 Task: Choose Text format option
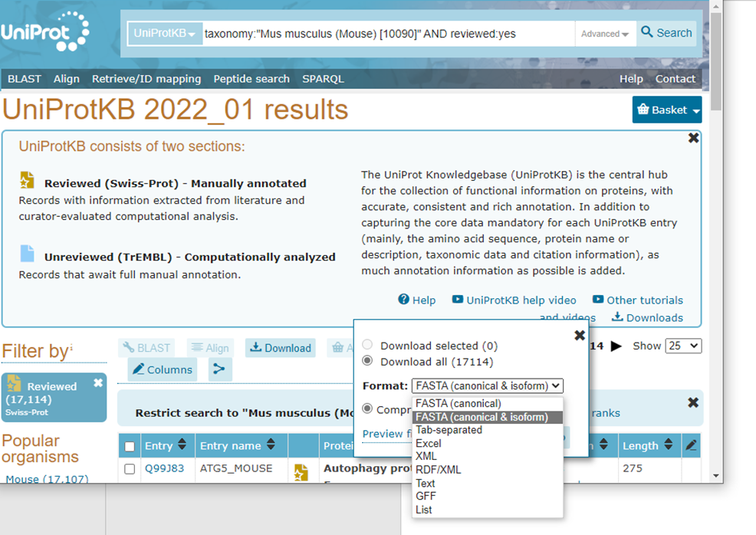[x=488, y=484]
